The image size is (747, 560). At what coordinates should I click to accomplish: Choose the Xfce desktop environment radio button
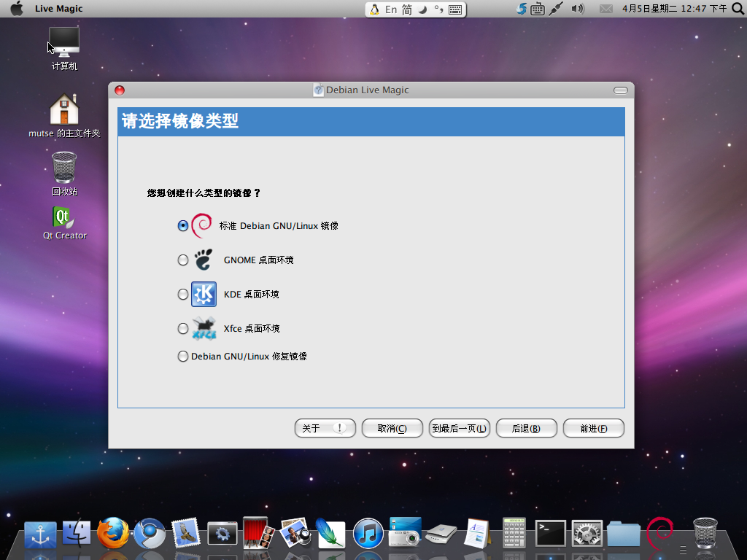pyautogui.click(x=183, y=329)
